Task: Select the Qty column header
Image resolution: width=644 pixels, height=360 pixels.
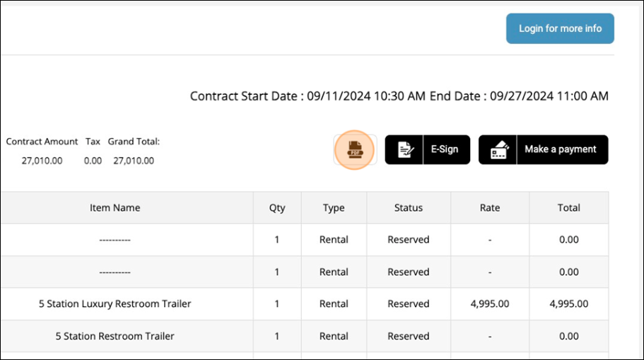Action: click(x=277, y=208)
